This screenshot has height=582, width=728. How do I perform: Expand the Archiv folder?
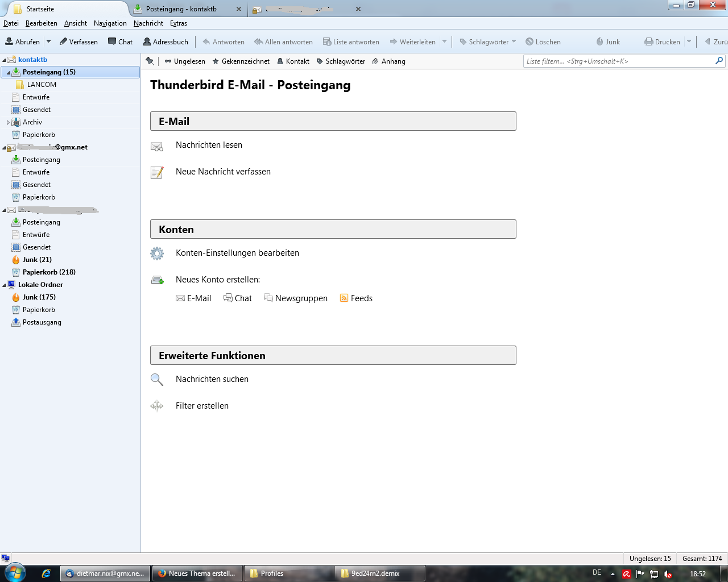(9, 122)
